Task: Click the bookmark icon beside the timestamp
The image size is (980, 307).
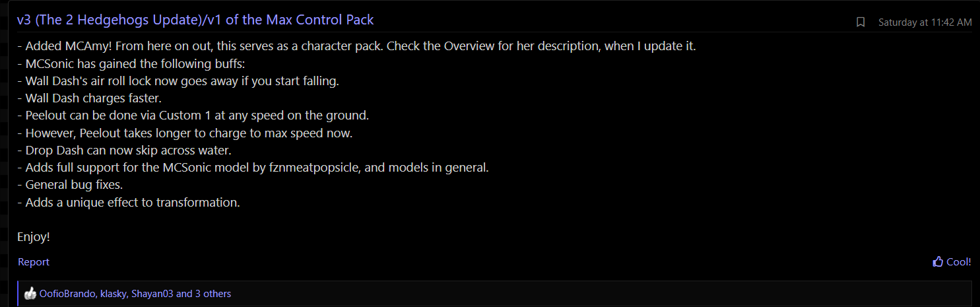Action: coord(860,22)
